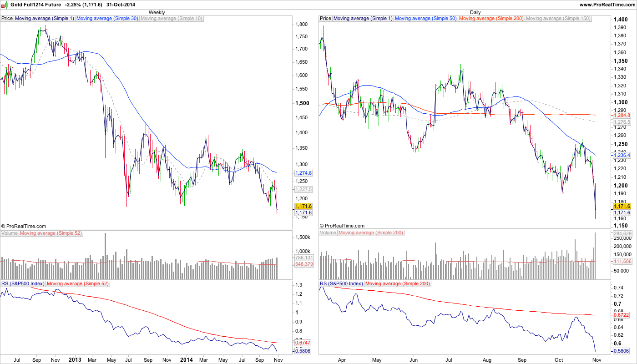The height and width of the screenshot is (364, 637).
Task: Click the 0.5806 value in Daily RS panel
Action: (x=622, y=352)
